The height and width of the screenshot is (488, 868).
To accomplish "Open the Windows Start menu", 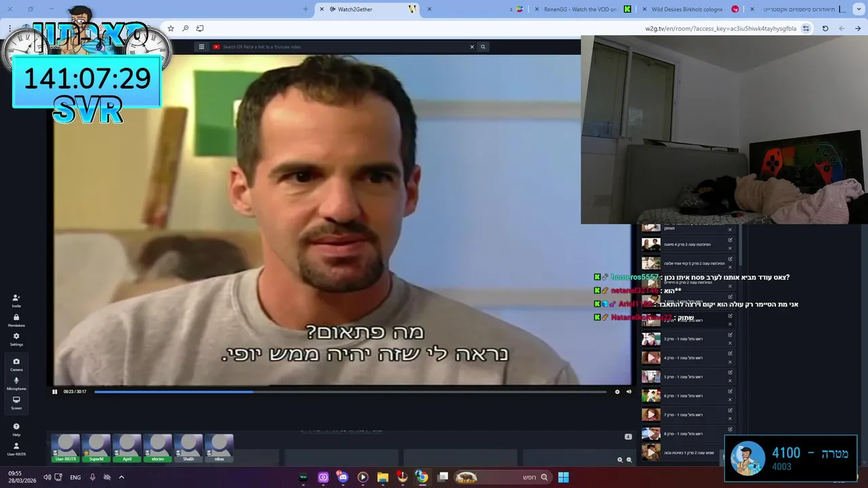I will tap(564, 477).
